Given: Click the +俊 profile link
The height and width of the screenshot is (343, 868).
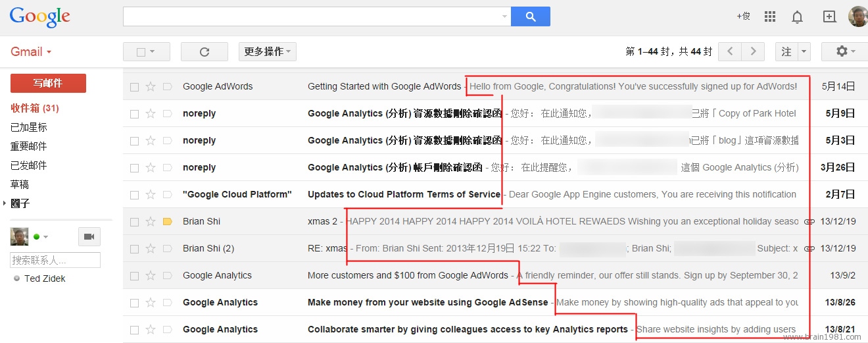Looking at the screenshot, I should (743, 16).
